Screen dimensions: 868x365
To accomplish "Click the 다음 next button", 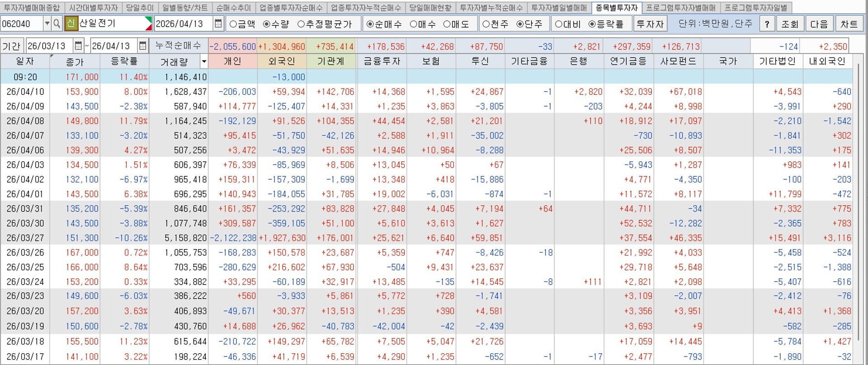I will (819, 24).
